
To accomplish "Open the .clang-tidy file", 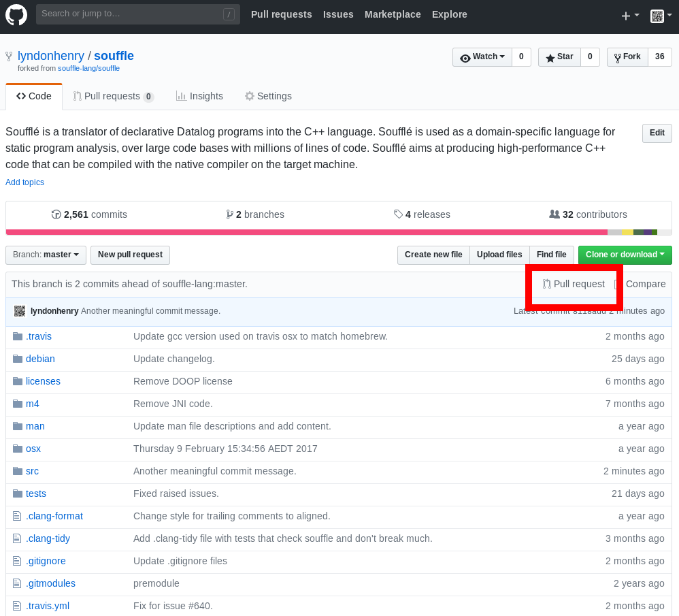I will (48, 539).
